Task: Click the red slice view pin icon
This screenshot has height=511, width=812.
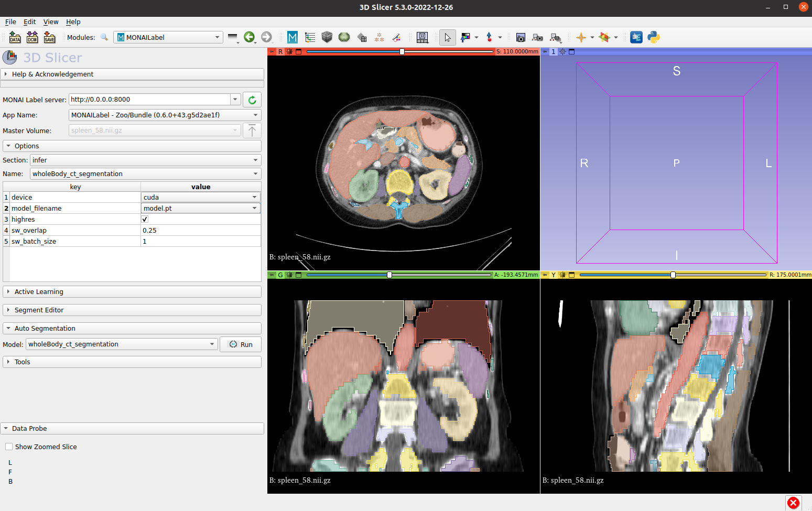Action: click(x=272, y=52)
